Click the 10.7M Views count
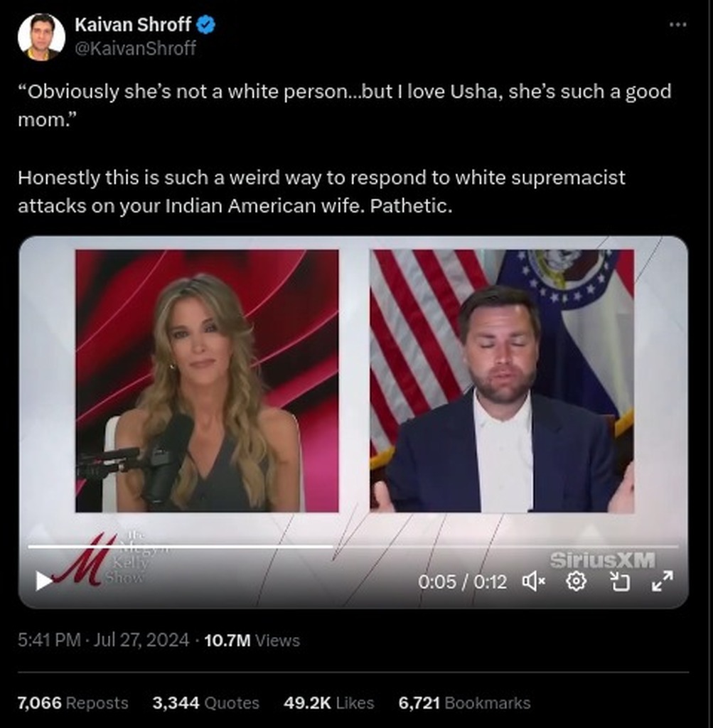This screenshot has height=728, width=713. click(x=252, y=641)
